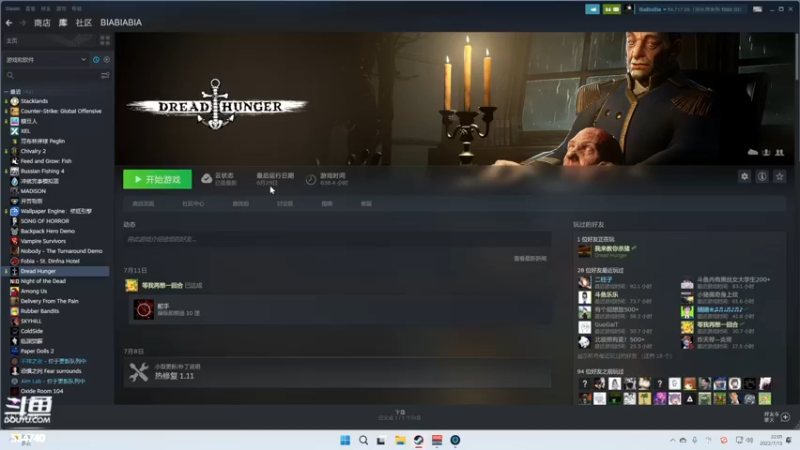The image size is (800, 450).
Task: Select Backpack Hero Demo
Action: pos(47,231)
